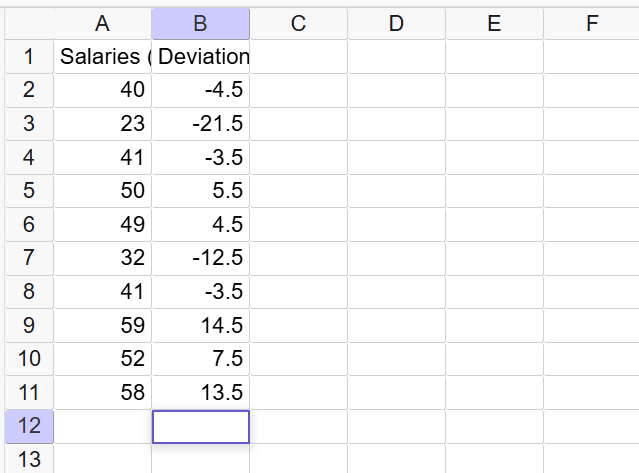Click salary cell 41 in row 4

(x=103, y=157)
